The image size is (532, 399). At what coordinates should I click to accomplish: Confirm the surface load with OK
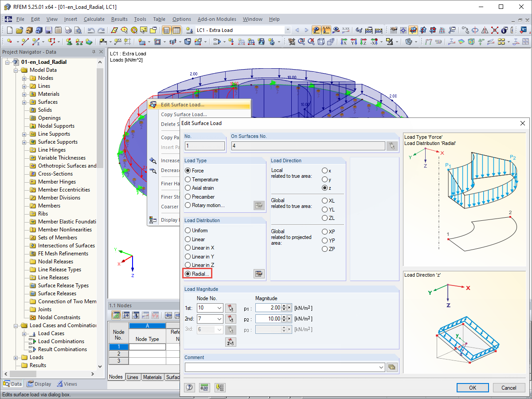click(472, 387)
